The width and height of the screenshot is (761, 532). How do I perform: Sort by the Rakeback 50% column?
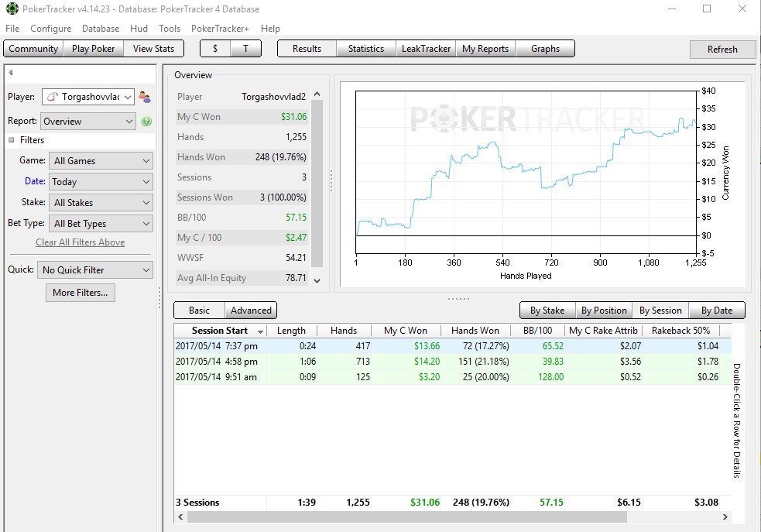click(681, 331)
